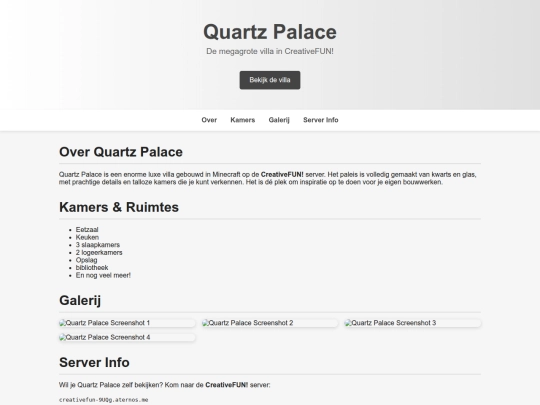Open the Quartz Palace Screenshot 2 image
The image size is (540, 405).
[270, 323]
